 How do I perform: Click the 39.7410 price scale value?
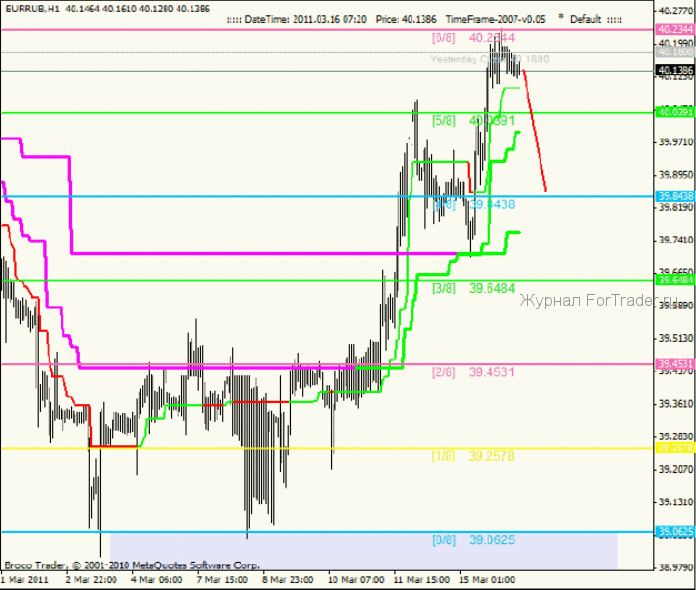(x=676, y=240)
